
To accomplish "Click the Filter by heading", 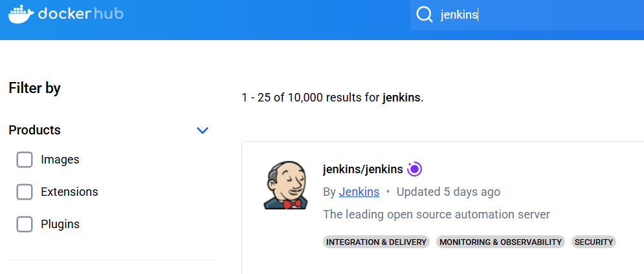I will tap(34, 88).
